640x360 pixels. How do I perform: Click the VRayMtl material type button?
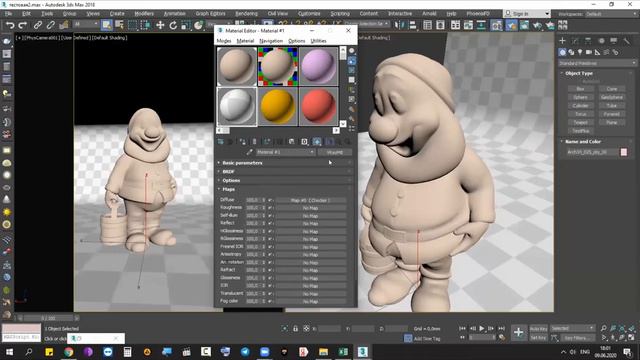(x=335, y=152)
